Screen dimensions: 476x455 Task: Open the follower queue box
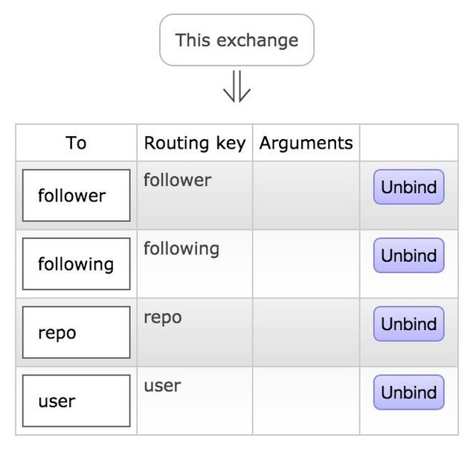(x=76, y=196)
